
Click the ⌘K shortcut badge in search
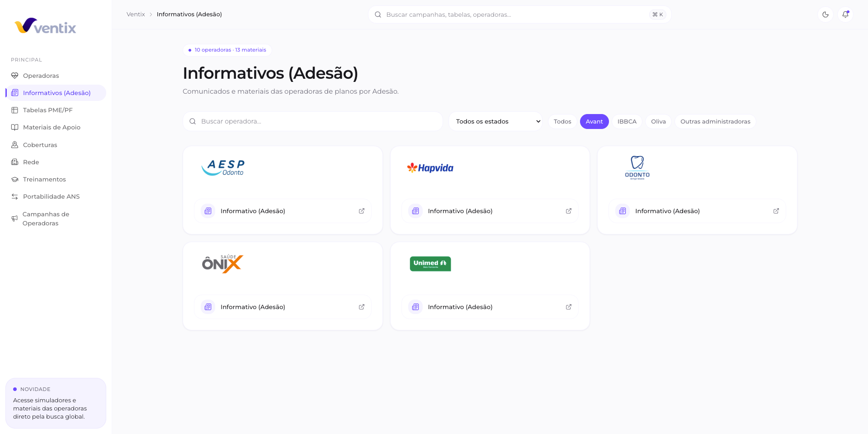(x=658, y=14)
